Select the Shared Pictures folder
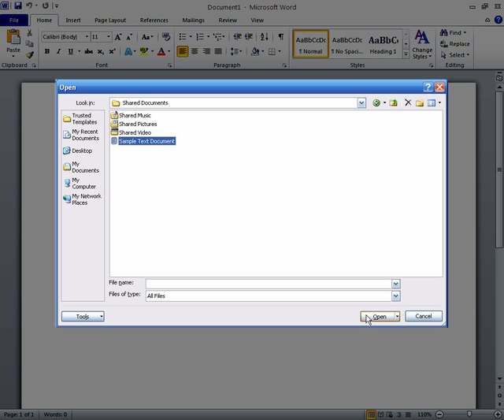Viewport: 504px width, 420px height. click(x=134, y=124)
